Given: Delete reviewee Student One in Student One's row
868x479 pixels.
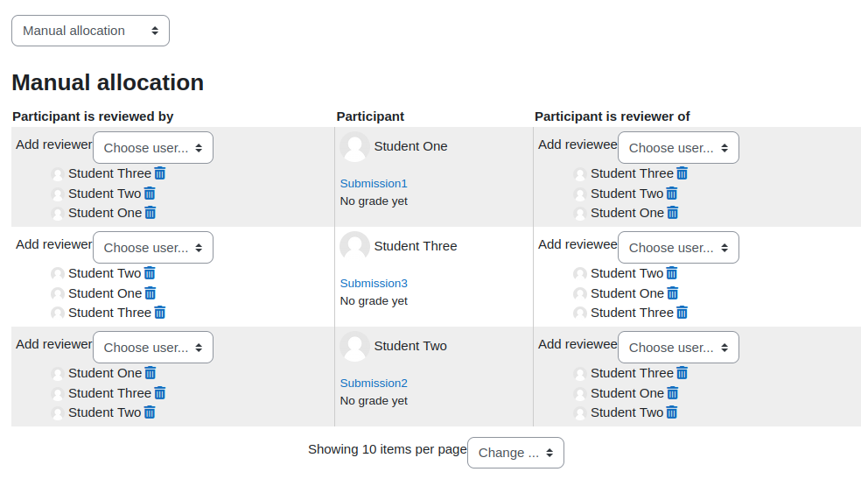Looking at the screenshot, I should click(x=673, y=213).
